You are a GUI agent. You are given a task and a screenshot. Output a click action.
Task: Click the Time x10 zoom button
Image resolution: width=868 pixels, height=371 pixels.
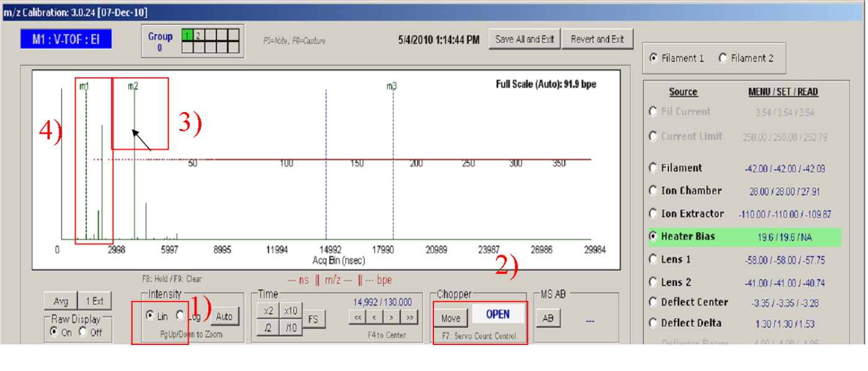tap(290, 311)
